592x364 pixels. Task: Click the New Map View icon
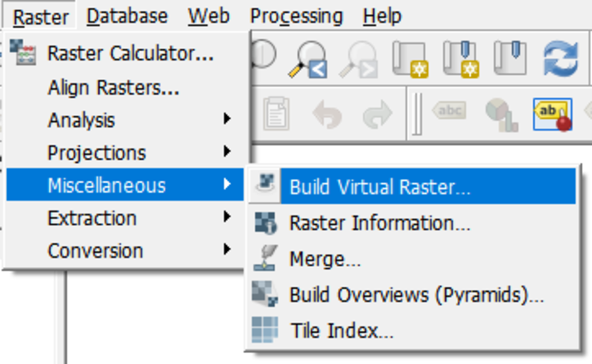pos(411,60)
